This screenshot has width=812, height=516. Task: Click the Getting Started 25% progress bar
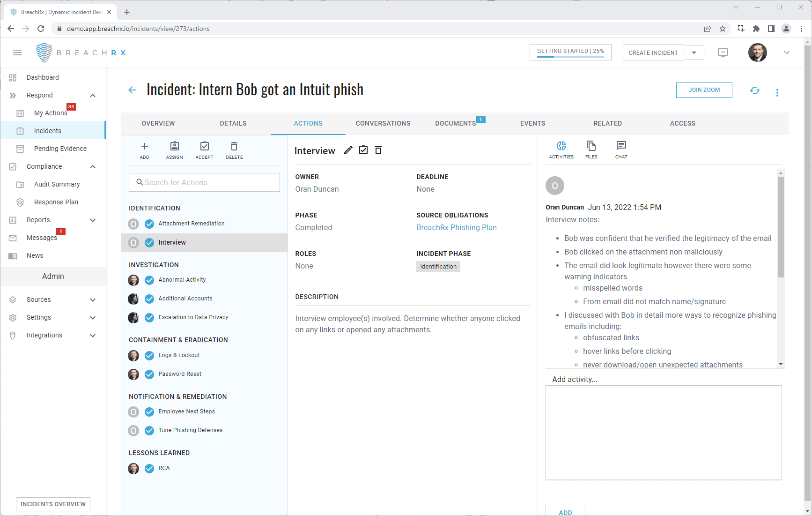[x=570, y=52]
